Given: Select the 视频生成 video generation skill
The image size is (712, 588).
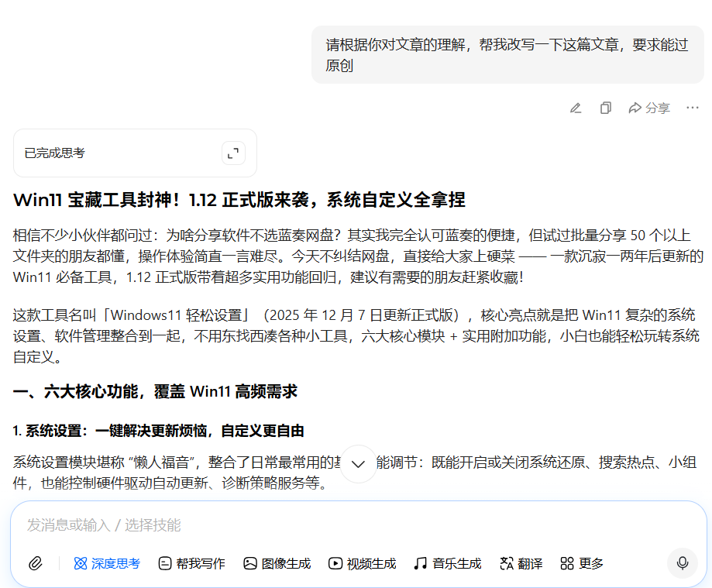Looking at the screenshot, I should coord(362,563).
